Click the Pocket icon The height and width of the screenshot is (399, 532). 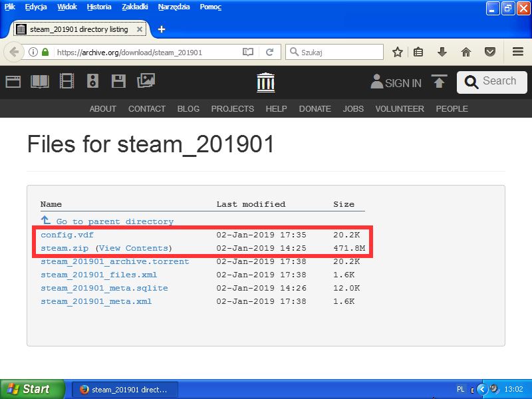490,53
